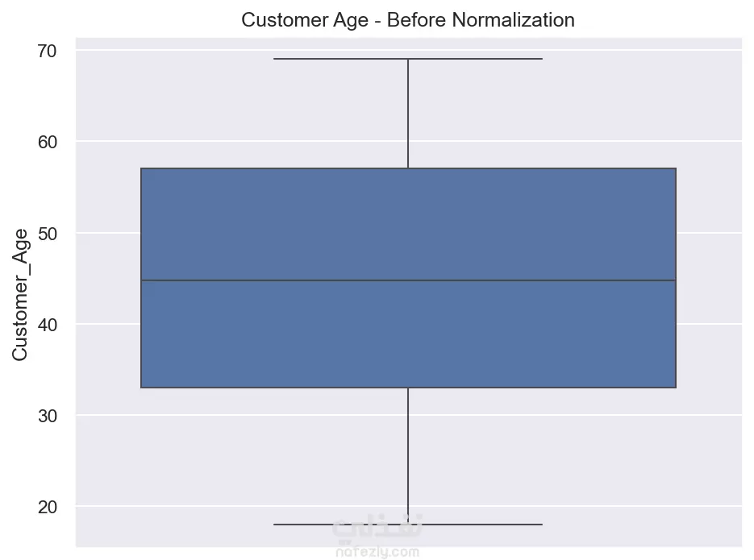This screenshot has width=754, height=560.
Task: Click the blue box below the median
Action: pos(408,334)
